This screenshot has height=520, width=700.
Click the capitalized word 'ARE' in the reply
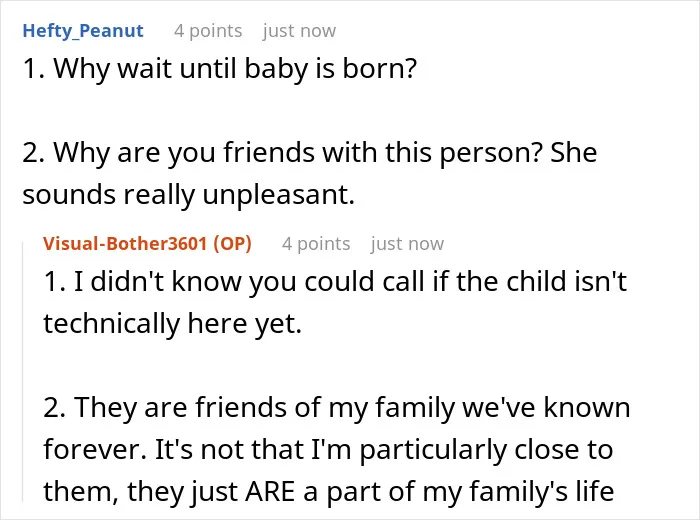coord(270,491)
